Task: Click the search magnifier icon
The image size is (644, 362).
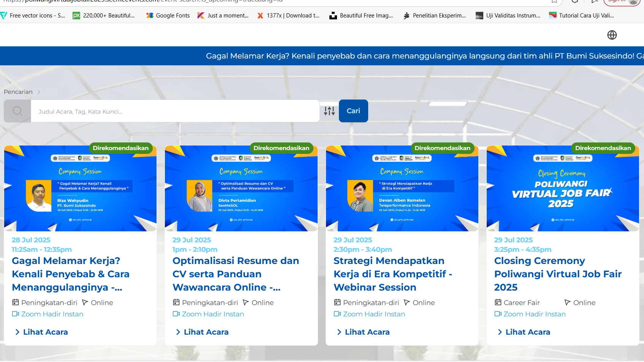Action: (x=17, y=111)
